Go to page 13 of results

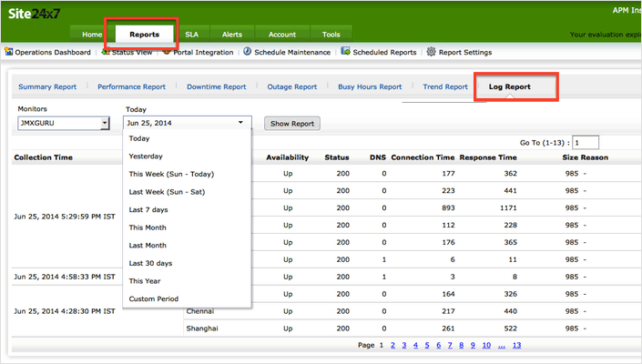516,346
